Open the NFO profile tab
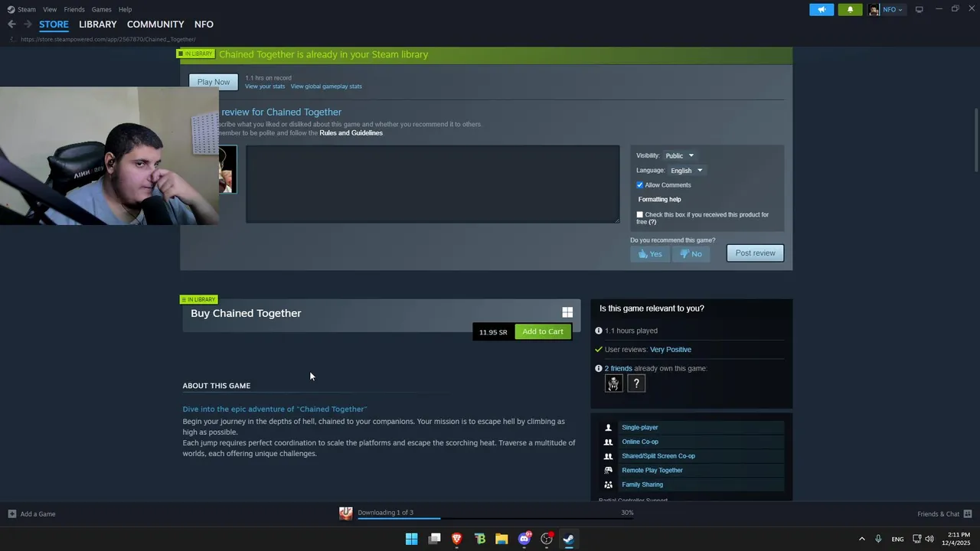 204,24
